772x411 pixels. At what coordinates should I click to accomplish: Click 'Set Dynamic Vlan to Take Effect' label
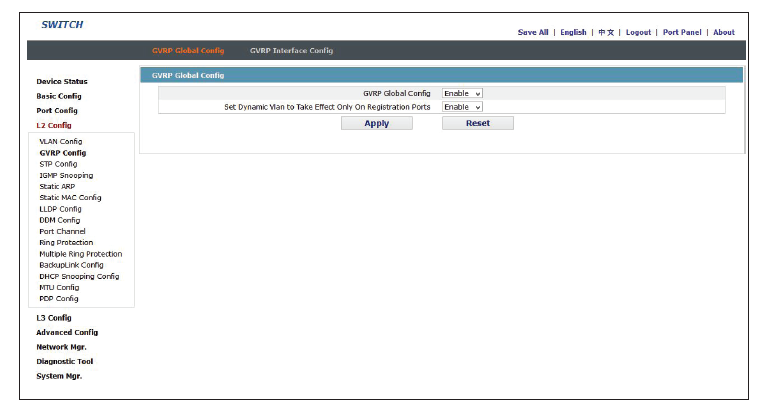pos(327,107)
